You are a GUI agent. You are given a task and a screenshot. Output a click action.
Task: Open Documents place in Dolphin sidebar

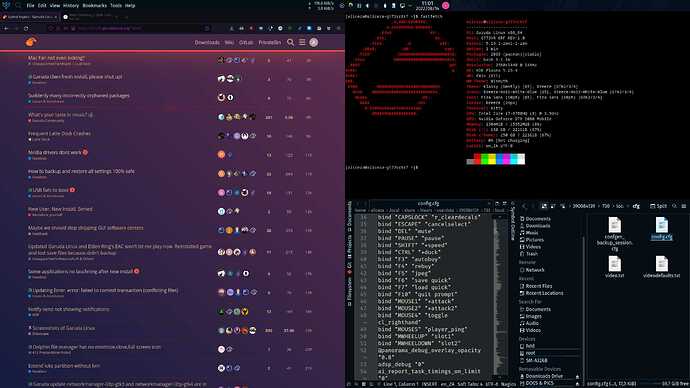coord(535,219)
